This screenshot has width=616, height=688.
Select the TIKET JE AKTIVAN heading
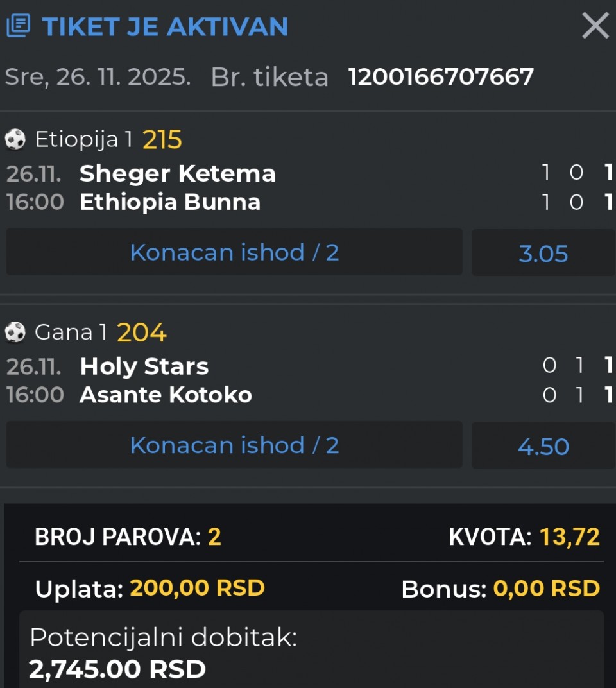click(165, 26)
